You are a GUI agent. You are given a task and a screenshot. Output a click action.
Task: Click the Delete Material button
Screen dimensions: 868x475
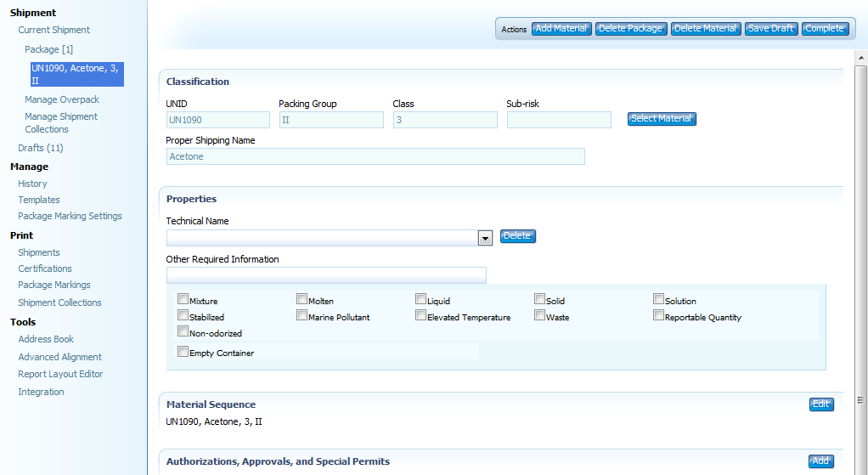[706, 29]
